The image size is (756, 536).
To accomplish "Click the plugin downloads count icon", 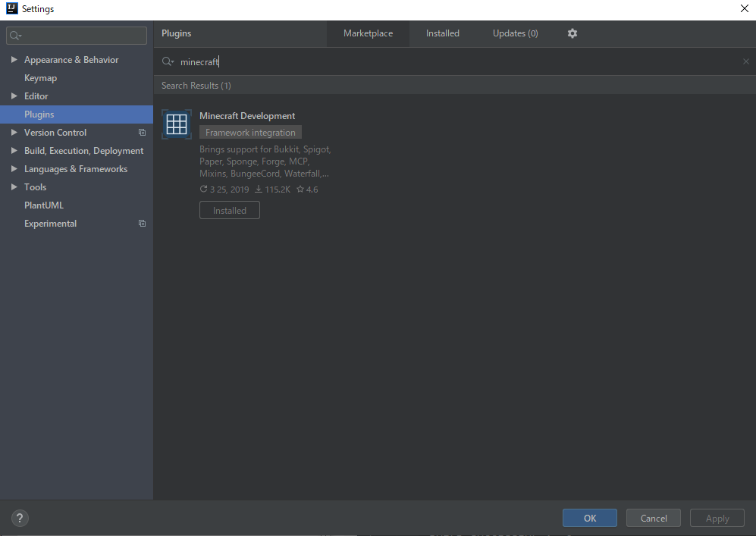I will pos(259,190).
